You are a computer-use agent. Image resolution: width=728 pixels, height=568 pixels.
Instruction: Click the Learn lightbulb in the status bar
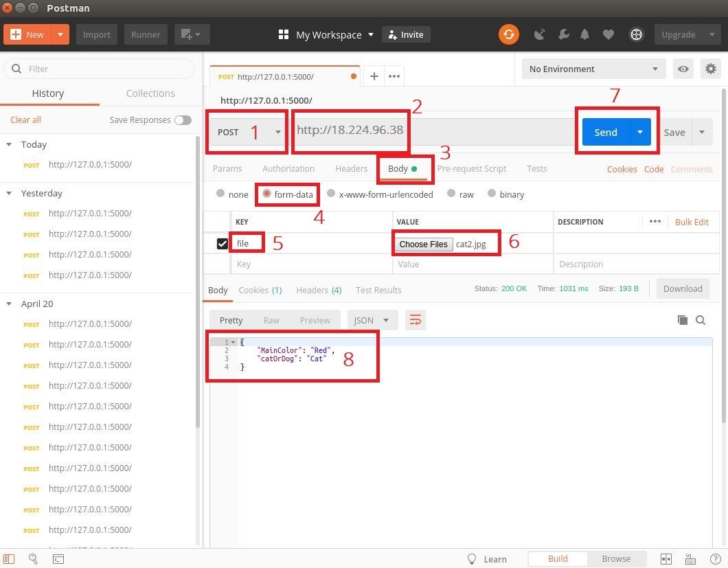(472, 559)
